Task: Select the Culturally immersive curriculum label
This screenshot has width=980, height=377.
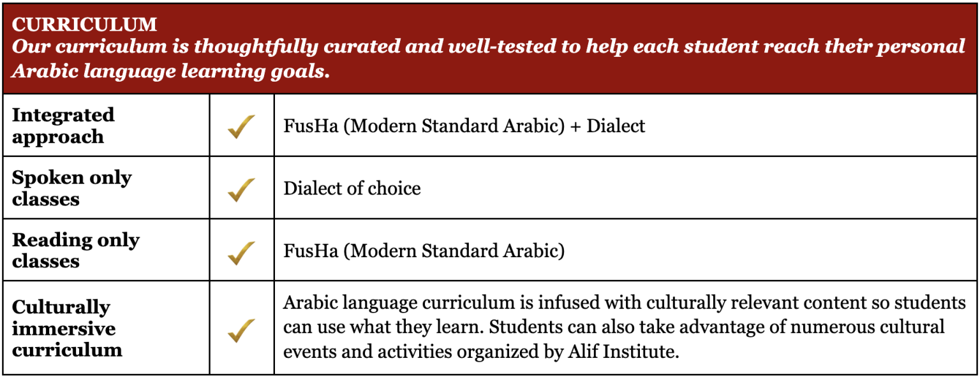Action: point(67,329)
